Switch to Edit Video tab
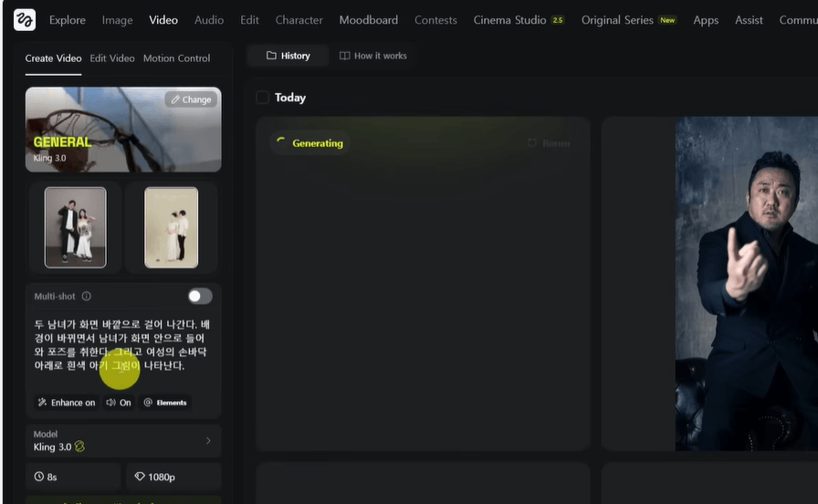This screenshot has width=818, height=504. [112, 58]
